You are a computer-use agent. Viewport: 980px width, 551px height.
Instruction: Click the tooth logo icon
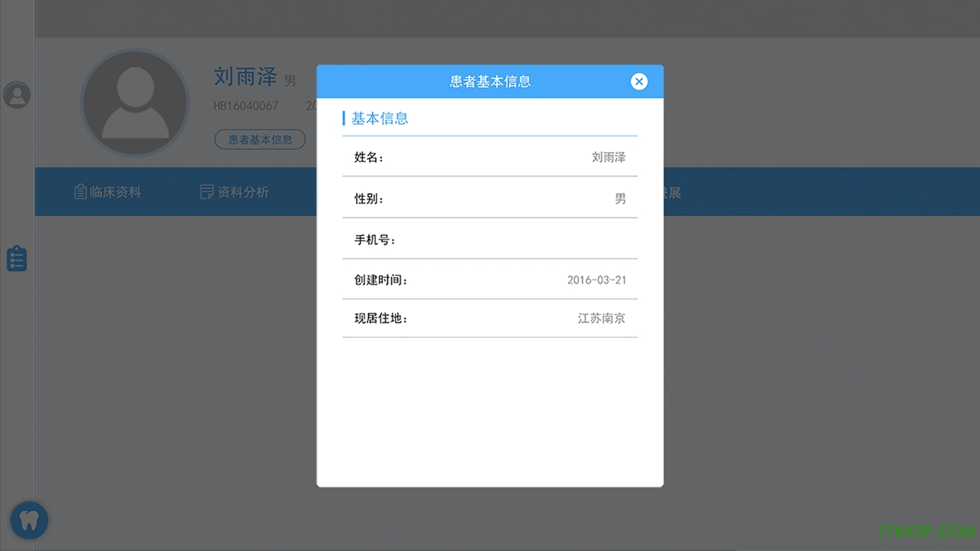pos(30,521)
